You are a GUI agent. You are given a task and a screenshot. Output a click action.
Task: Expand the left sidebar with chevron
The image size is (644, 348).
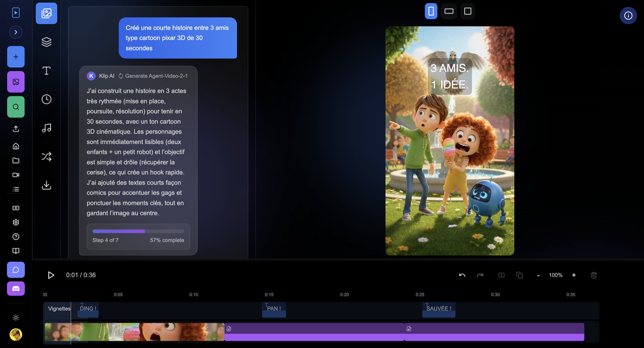click(x=16, y=32)
